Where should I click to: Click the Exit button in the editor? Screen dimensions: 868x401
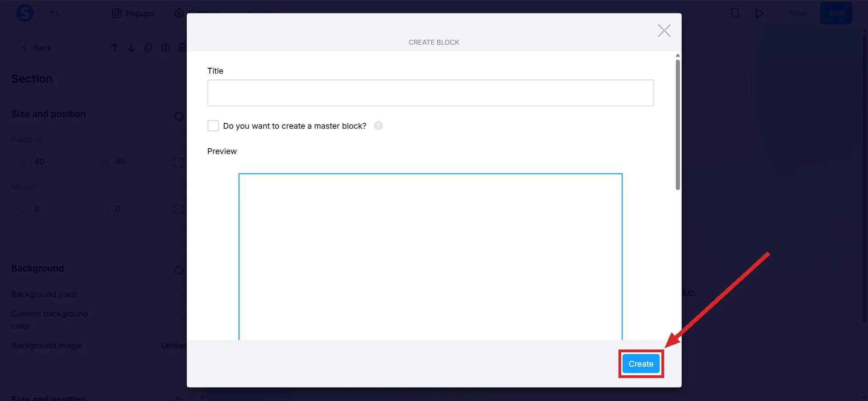tap(836, 13)
